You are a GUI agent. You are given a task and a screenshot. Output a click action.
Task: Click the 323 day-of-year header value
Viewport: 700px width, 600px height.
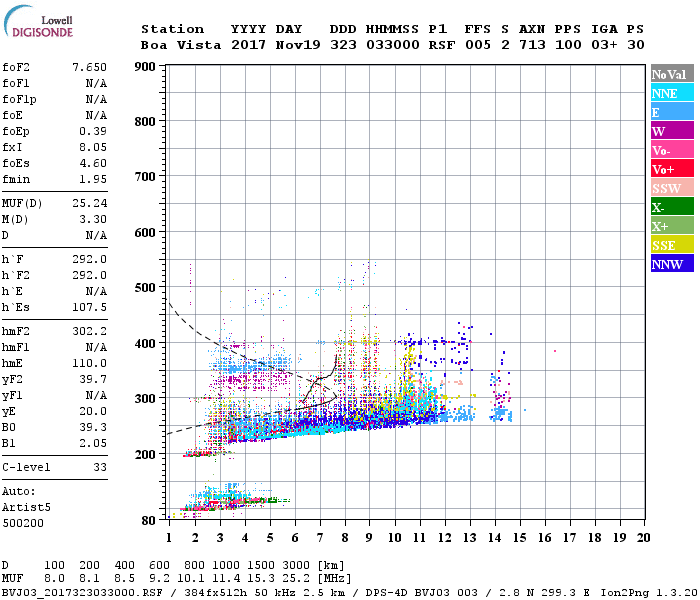(x=343, y=45)
